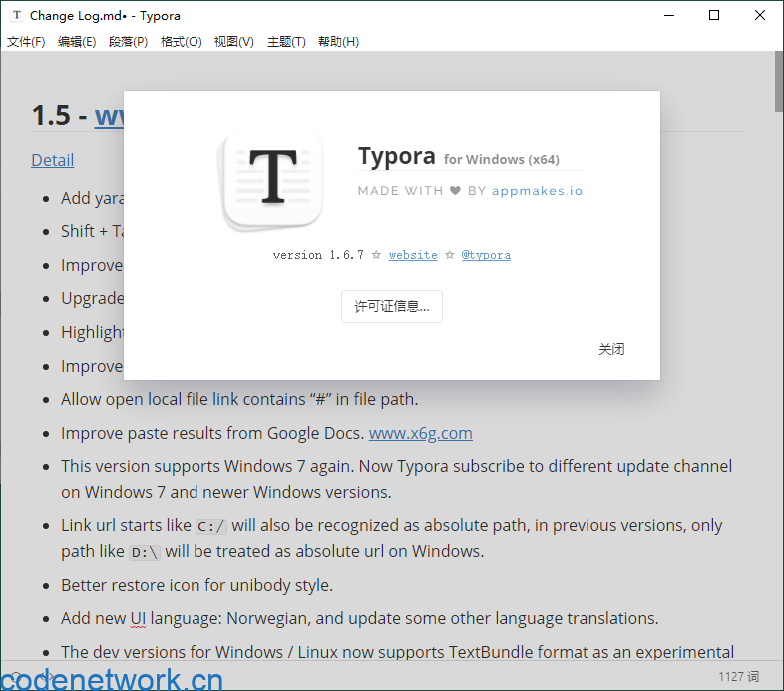Open the @typora link
The height and width of the screenshot is (691, 784).
[x=486, y=255]
